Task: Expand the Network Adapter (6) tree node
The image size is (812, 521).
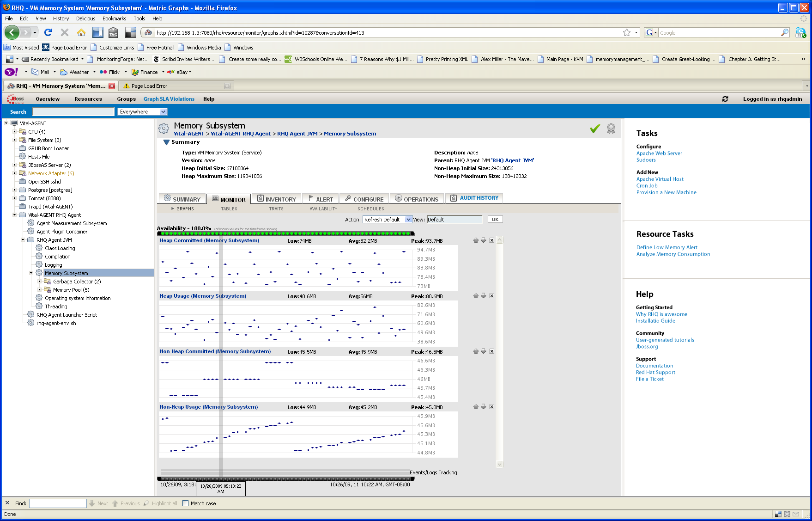Action: 15,173
